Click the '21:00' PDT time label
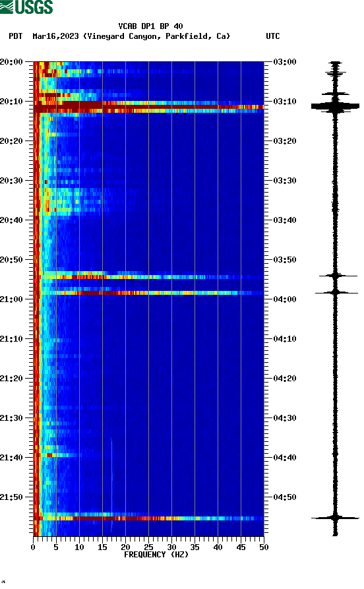Image resolution: width=364 pixels, height=589 pixels. [x=11, y=299]
